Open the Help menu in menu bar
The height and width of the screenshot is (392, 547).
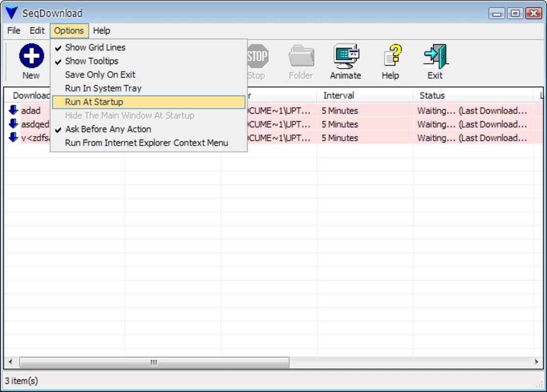pos(101,31)
